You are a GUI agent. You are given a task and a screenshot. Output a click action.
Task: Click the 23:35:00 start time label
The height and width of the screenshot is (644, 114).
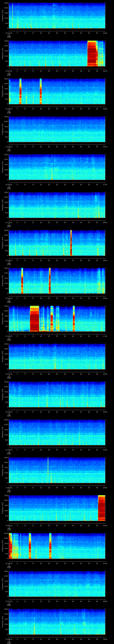click(9, 525)
